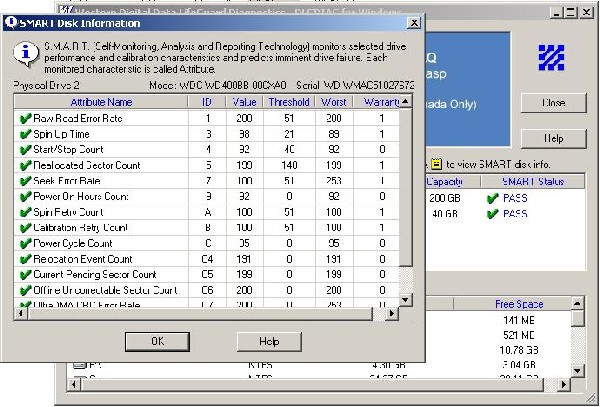Click the ID column header
Image resolution: width=600 pixels, height=407 pixels.
pos(207,102)
